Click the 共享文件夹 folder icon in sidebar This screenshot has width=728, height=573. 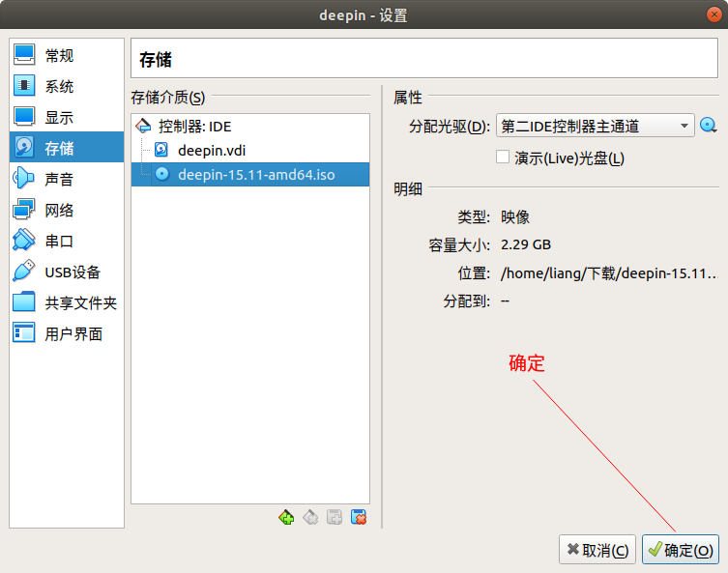(x=24, y=302)
